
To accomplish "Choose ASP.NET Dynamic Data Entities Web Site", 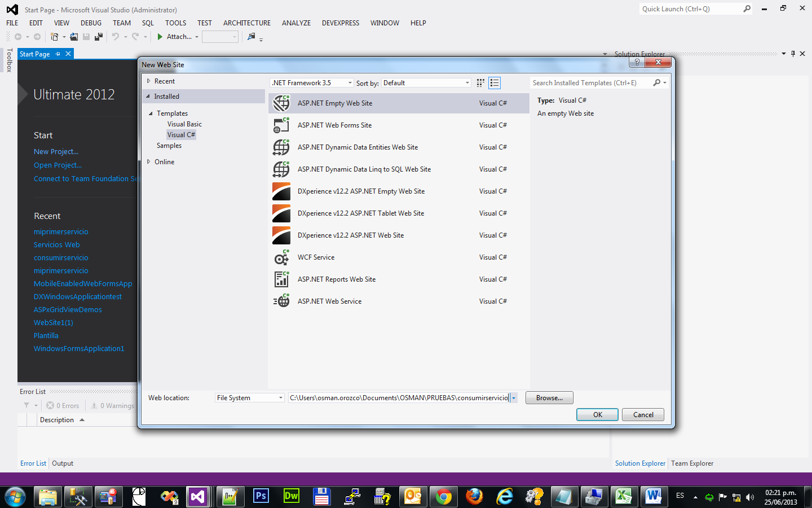I will pos(399,147).
